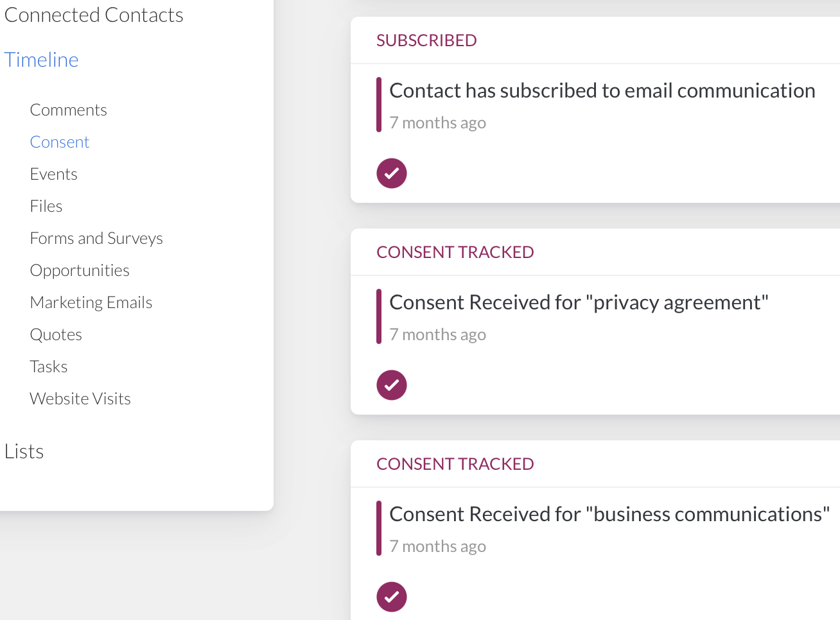The width and height of the screenshot is (840, 620).
Task: Select the Consent timeline filter
Action: 60,142
